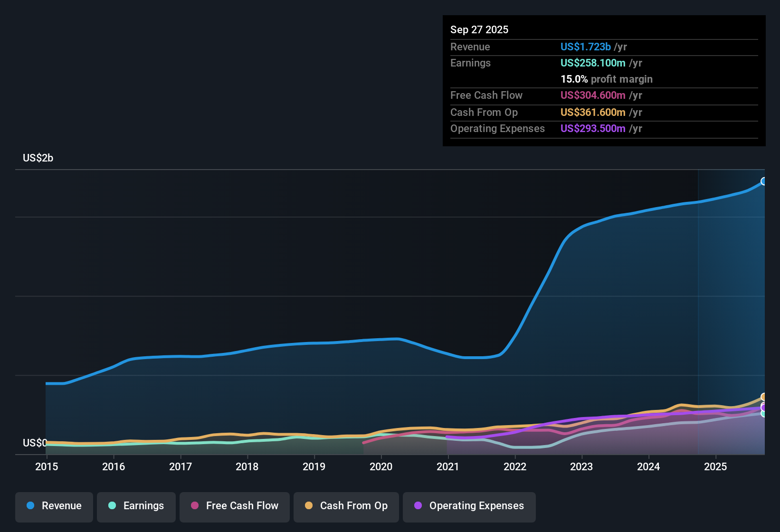Open the Free Cash Flow legend entry
This screenshot has width=780, height=532.
point(234,506)
